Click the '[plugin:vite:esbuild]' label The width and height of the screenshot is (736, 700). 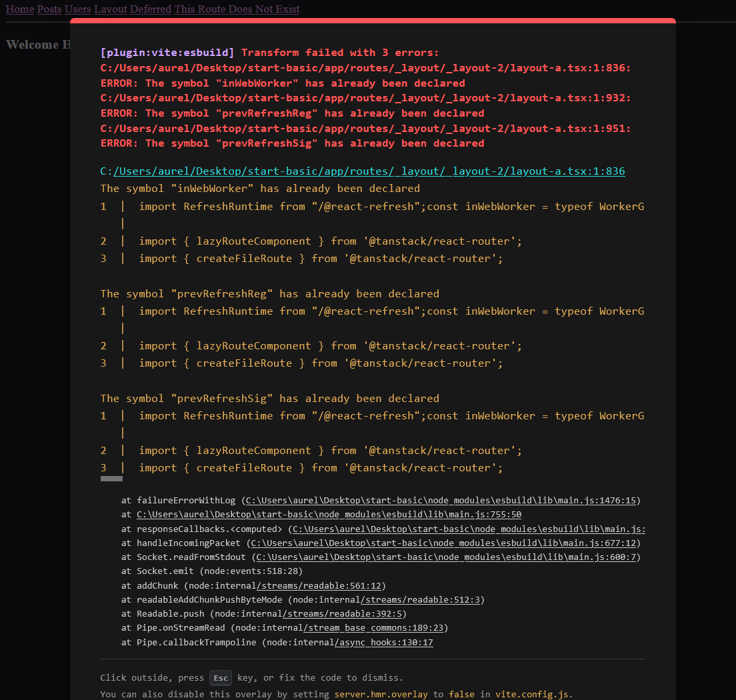(x=167, y=53)
